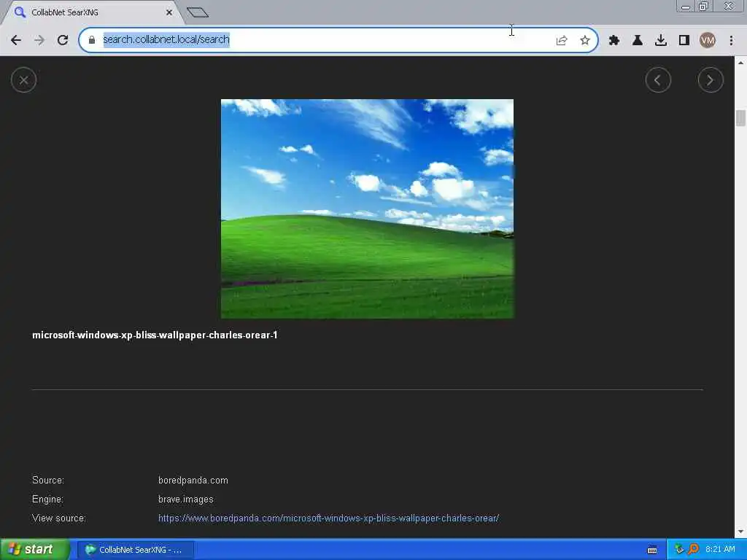Click the scrollbar down arrow
This screenshot has width=747, height=560.
(x=740, y=532)
